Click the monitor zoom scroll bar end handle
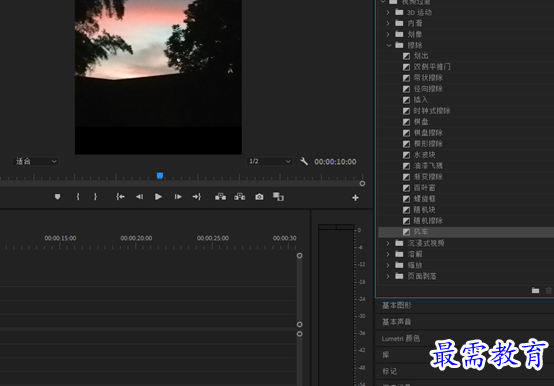 click(362, 183)
